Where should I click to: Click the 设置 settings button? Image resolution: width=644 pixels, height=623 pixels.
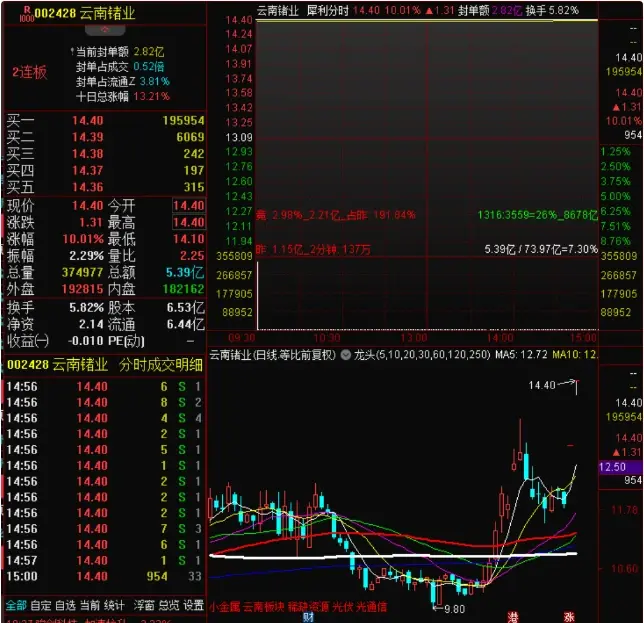193,606
